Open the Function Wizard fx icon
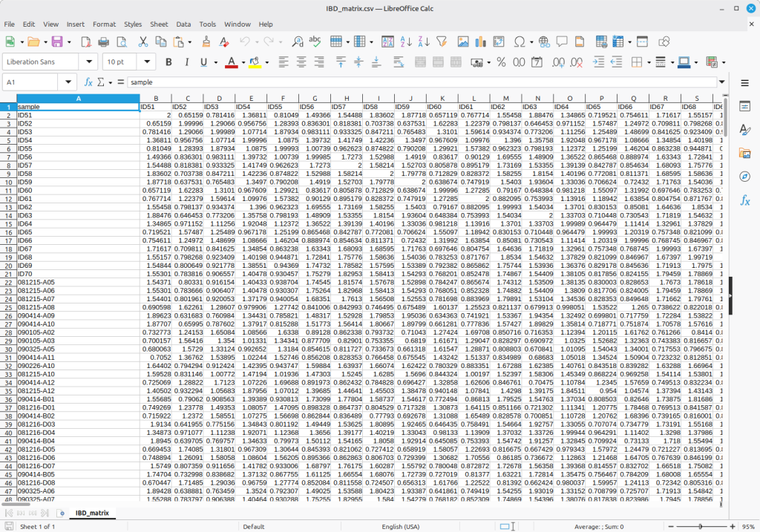Image resolution: width=760 pixels, height=532 pixels. [x=88, y=82]
